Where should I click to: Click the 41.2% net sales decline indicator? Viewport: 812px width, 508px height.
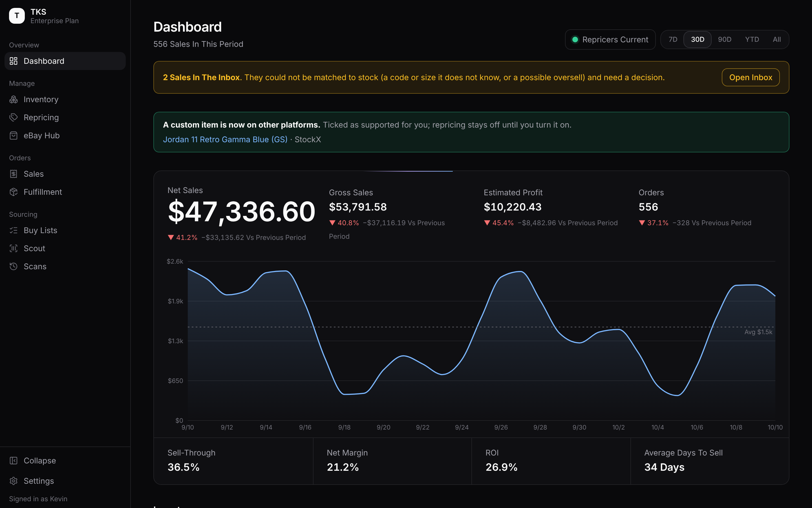[182, 238]
